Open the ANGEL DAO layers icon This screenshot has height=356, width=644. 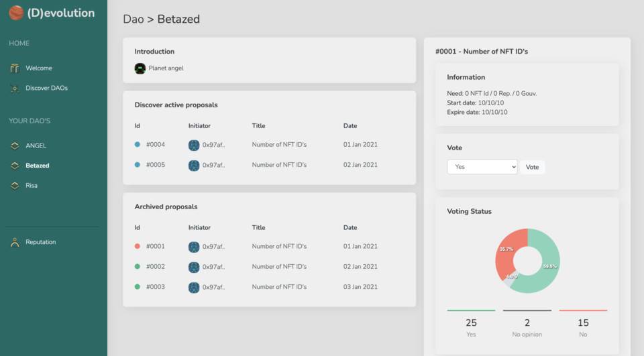[x=15, y=145]
